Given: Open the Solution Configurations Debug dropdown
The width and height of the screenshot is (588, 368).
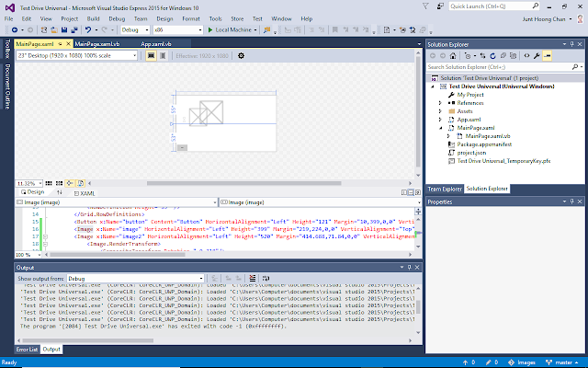Looking at the screenshot, I should click(135, 30).
